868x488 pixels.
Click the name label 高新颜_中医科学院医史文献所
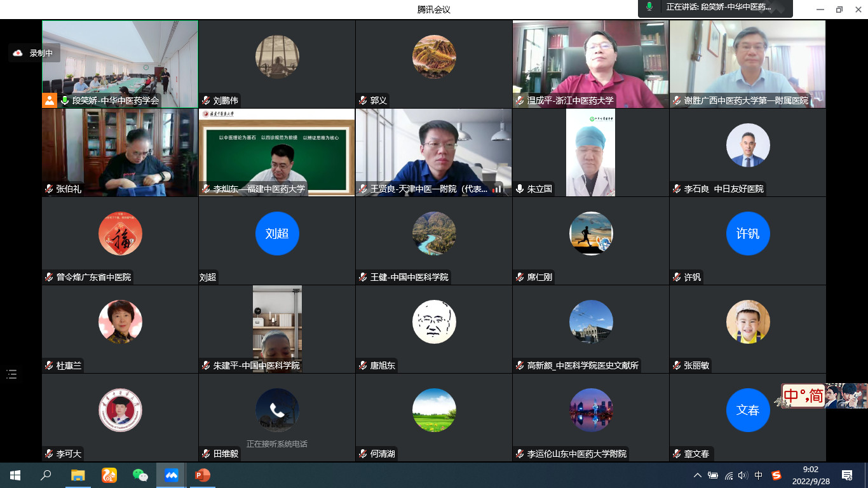coord(583,365)
